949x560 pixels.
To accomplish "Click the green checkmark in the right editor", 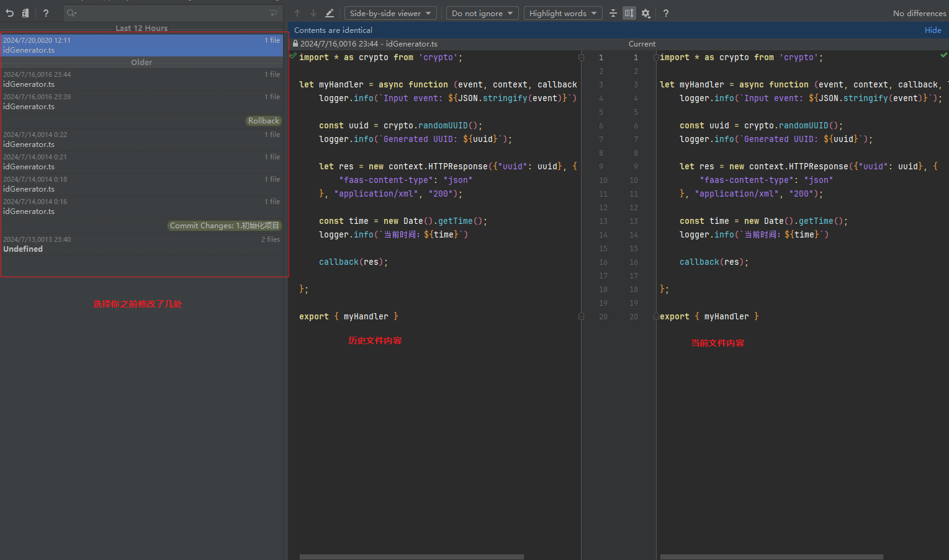I will tap(943, 55).
